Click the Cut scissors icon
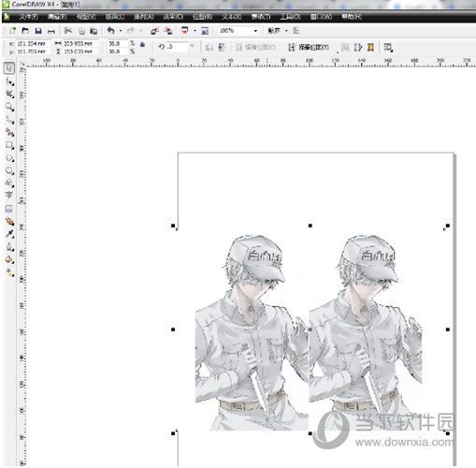The width and height of the screenshot is (476, 468). tap(68, 31)
